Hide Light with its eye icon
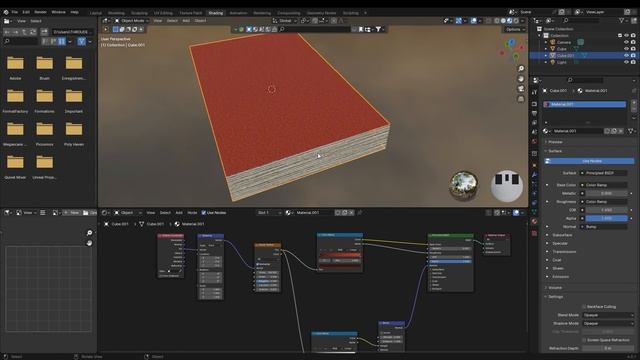This screenshot has height=360, width=640. tap(626, 62)
